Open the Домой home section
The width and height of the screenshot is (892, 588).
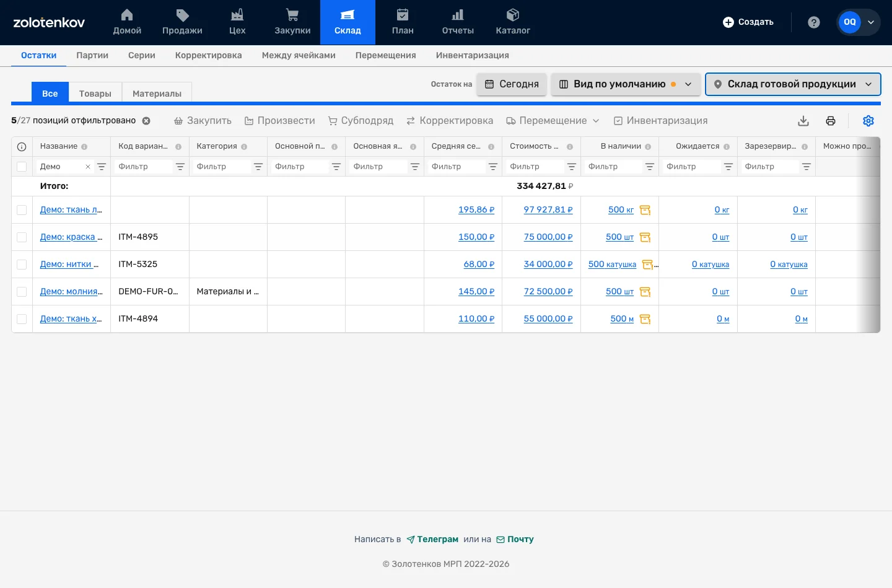127,22
